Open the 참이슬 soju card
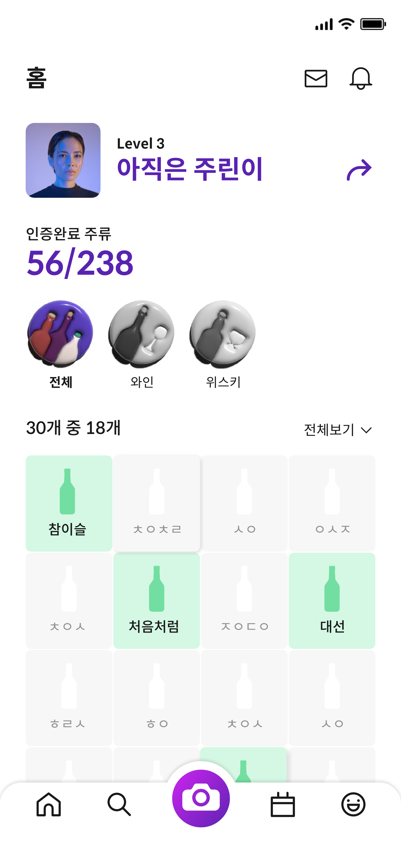The height and width of the screenshot is (868, 401). coord(69,503)
